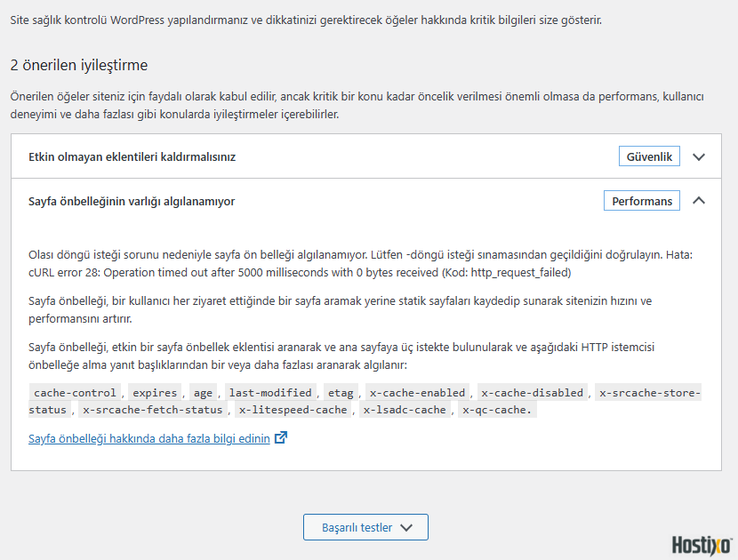Click the Güvenlik badge
Screen dimensions: 738x560
point(649,156)
